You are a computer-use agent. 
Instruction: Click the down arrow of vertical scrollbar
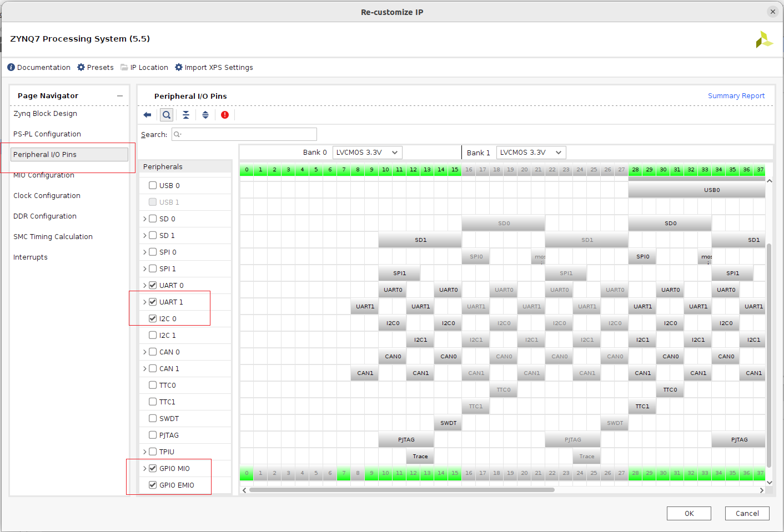click(x=770, y=483)
